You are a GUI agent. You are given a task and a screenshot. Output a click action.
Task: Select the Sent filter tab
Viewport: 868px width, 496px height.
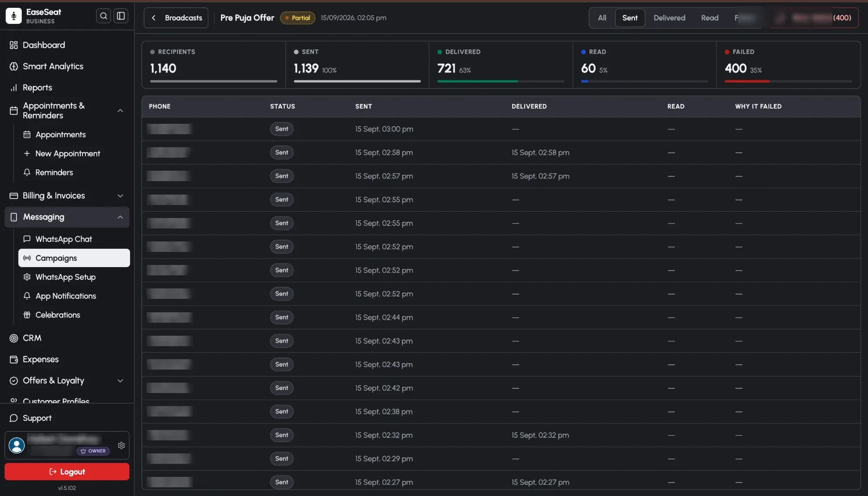pyautogui.click(x=630, y=18)
